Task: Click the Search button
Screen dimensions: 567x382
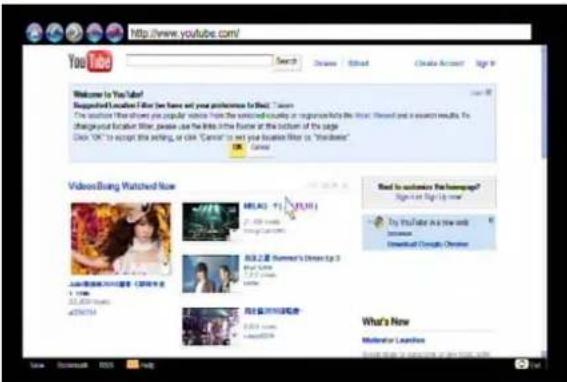Action: click(287, 61)
